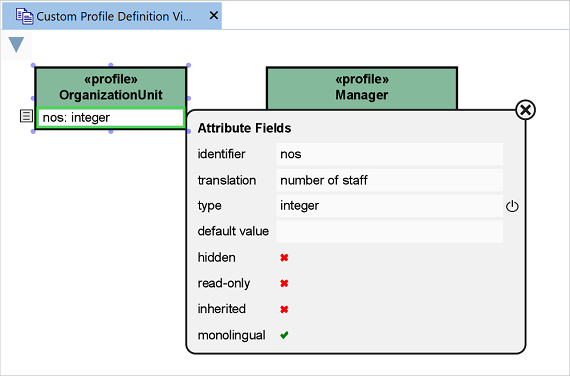Click the translation label
Viewport: 570px width, 376px height.
(227, 180)
